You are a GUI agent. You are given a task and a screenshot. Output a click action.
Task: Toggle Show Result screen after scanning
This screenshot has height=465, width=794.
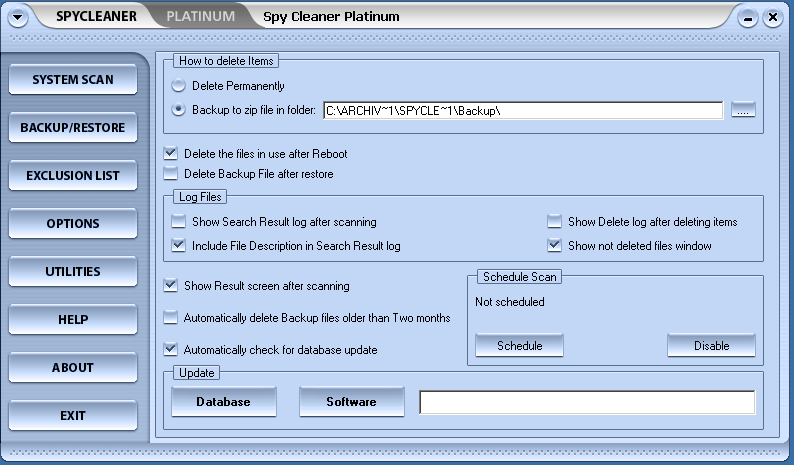click(x=171, y=285)
